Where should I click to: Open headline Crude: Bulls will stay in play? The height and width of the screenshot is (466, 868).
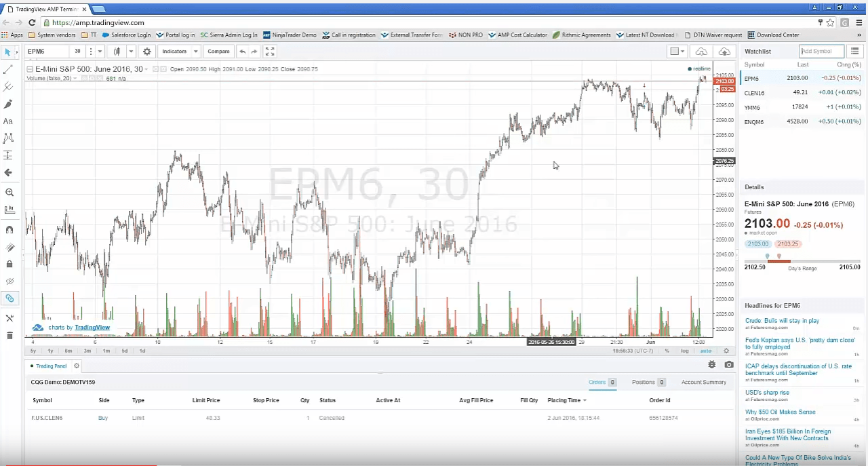782,321
